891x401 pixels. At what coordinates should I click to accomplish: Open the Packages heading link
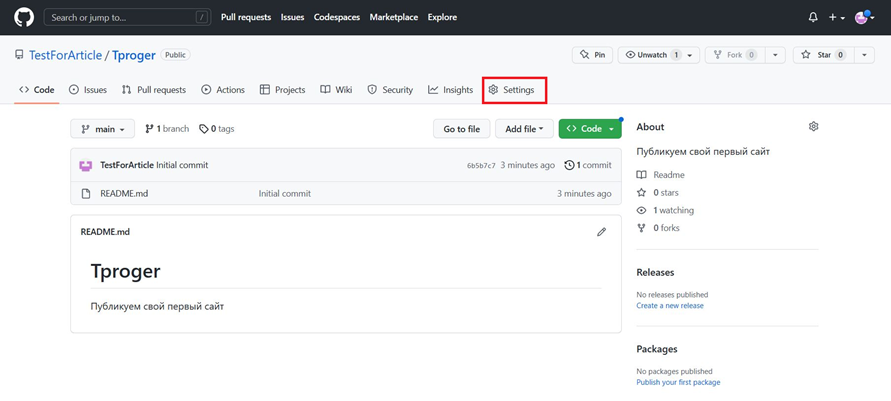pyautogui.click(x=657, y=349)
